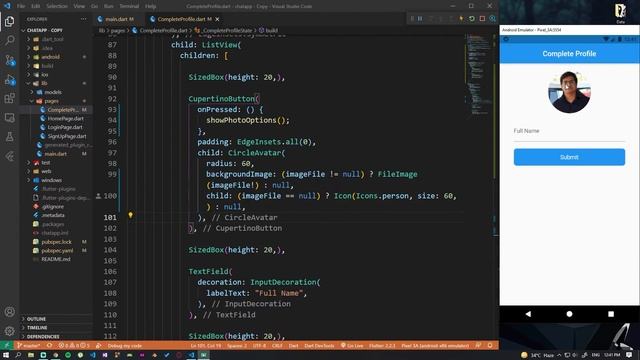
Task: Open the Explorer view in the activity bar
Action: point(9,21)
